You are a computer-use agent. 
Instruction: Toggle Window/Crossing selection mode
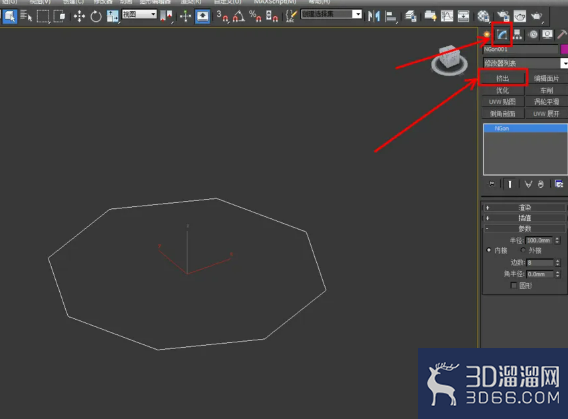(59, 16)
